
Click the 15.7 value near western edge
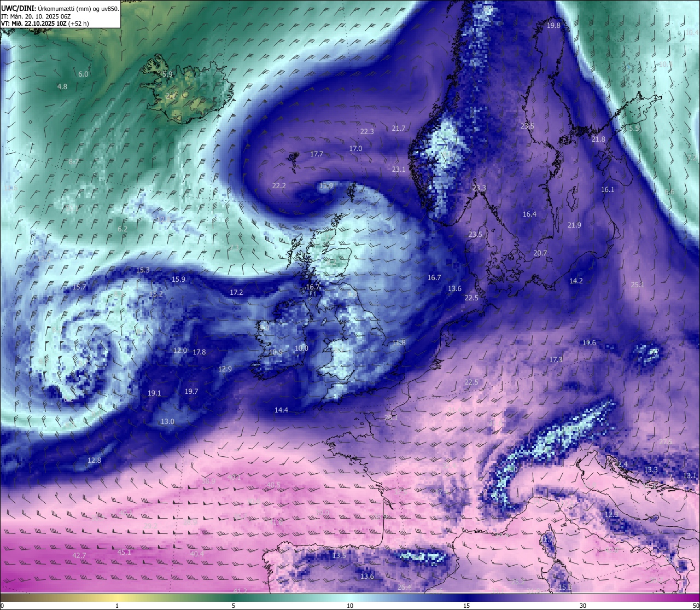click(79, 287)
